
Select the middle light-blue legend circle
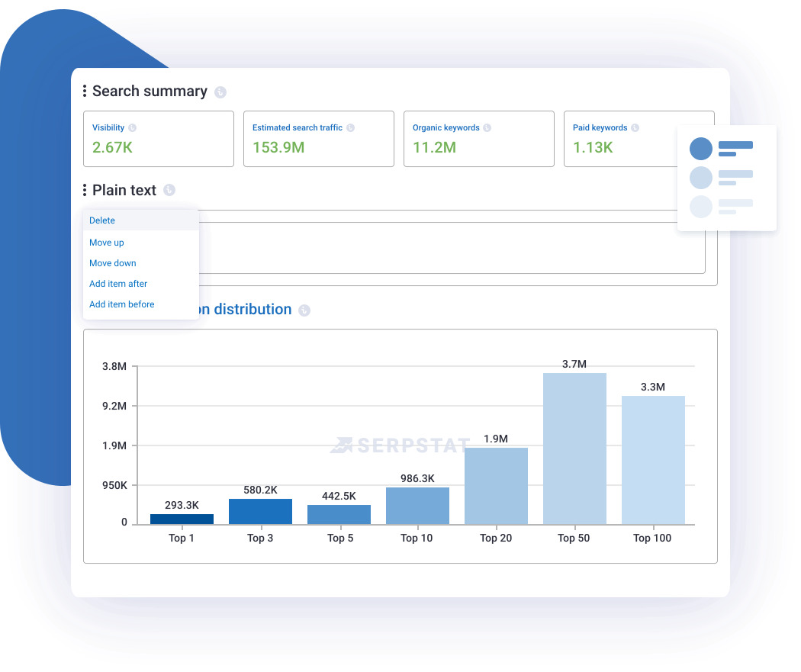(700, 178)
